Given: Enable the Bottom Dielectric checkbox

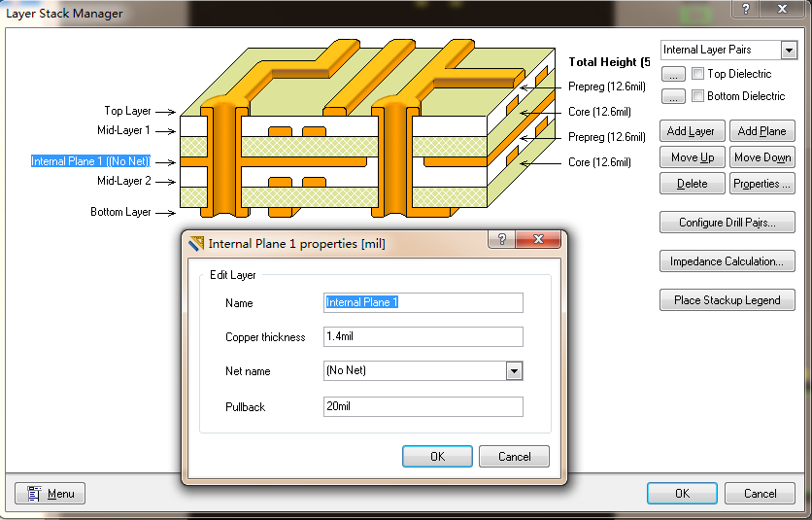Looking at the screenshot, I should 697,95.
